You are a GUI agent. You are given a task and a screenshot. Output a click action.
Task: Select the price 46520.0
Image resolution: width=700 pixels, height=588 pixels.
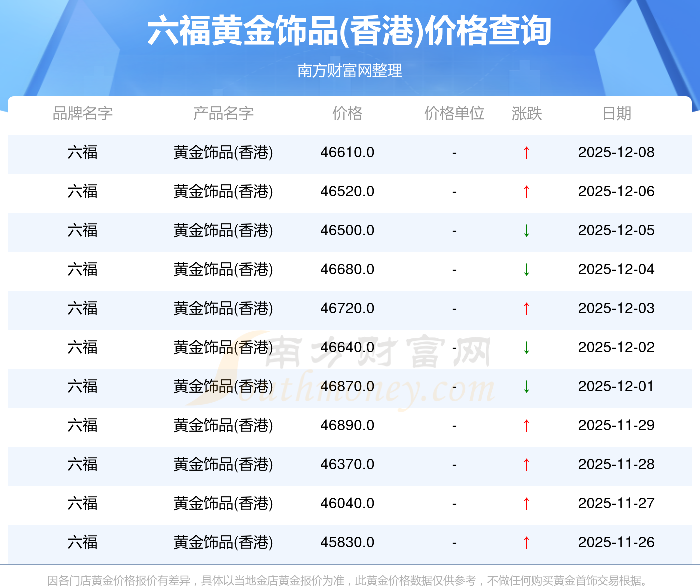pos(347,191)
